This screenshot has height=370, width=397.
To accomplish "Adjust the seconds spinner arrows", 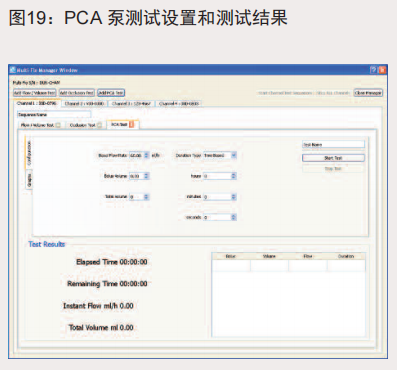I will point(234,217).
